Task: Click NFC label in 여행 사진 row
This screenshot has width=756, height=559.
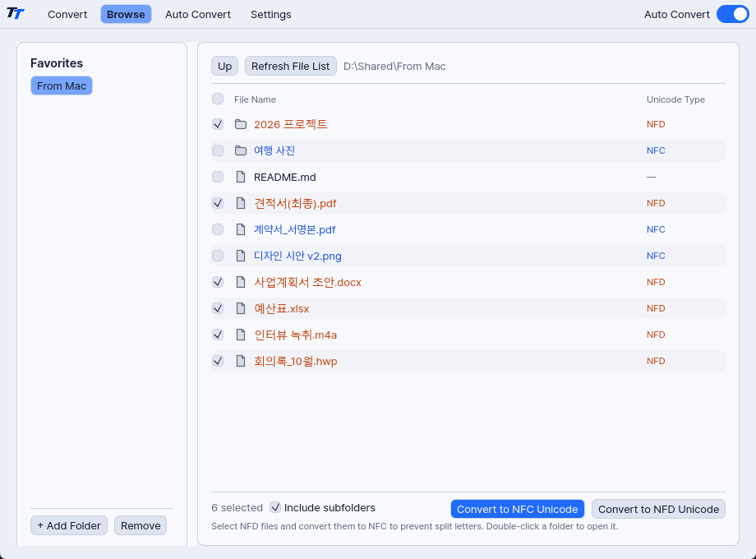Action: point(656,150)
